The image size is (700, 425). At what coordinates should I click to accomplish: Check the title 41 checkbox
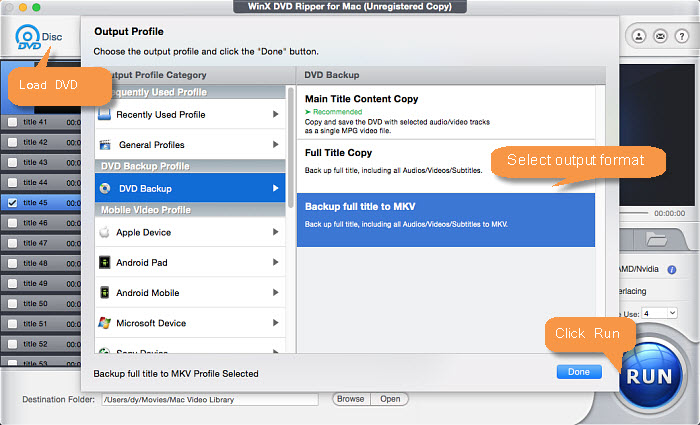[12, 122]
